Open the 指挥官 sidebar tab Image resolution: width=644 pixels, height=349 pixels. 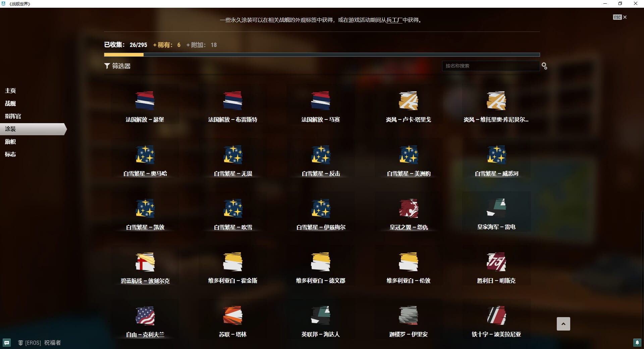(x=13, y=116)
